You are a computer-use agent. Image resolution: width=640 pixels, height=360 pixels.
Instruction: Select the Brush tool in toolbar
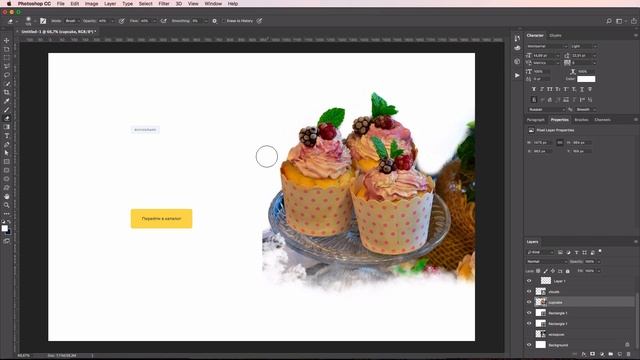[x=7, y=110]
